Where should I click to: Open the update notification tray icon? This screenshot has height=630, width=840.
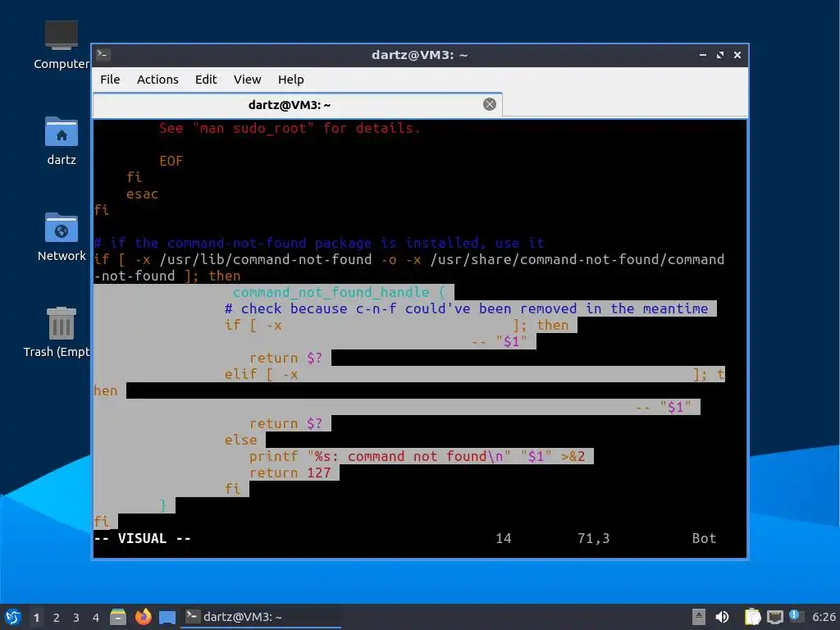(796, 616)
